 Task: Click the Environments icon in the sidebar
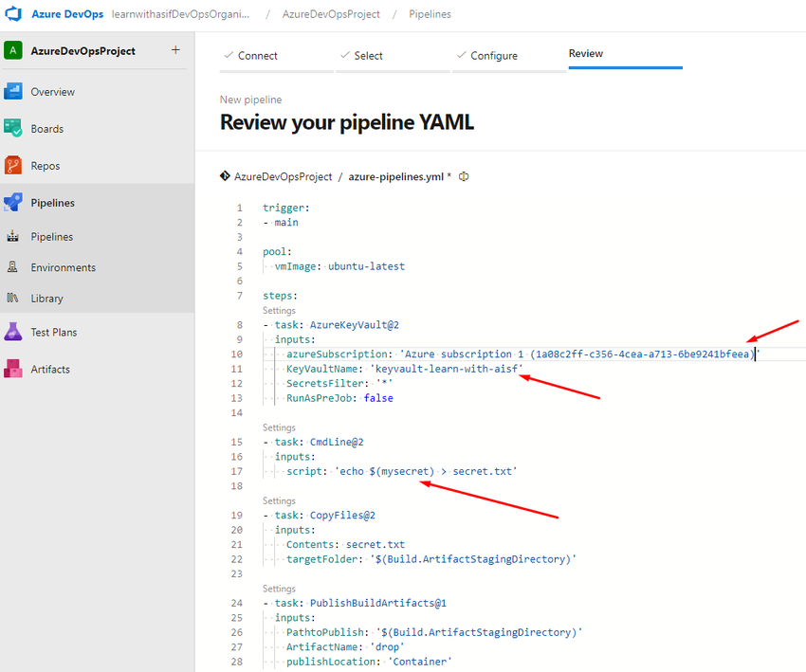(13, 268)
